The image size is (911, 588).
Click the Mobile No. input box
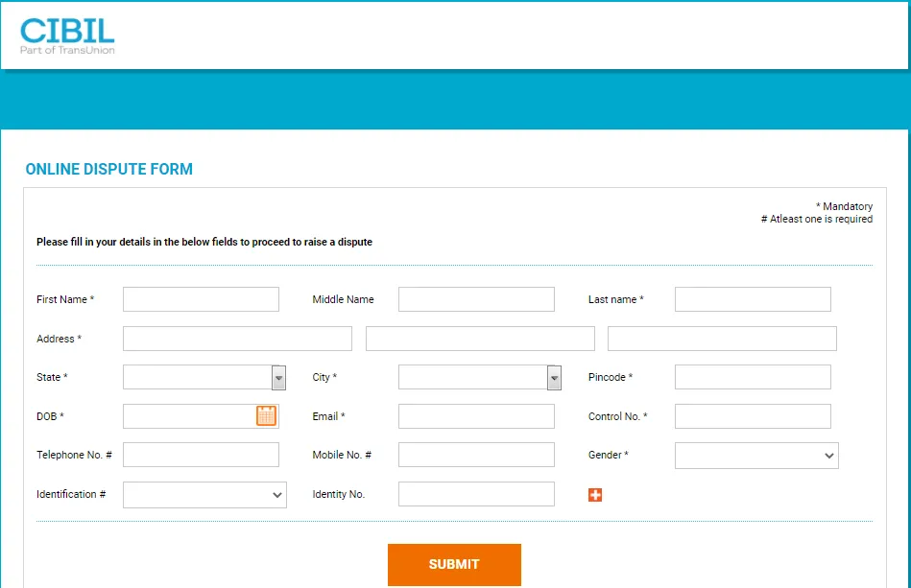click(x=476, y=455)
